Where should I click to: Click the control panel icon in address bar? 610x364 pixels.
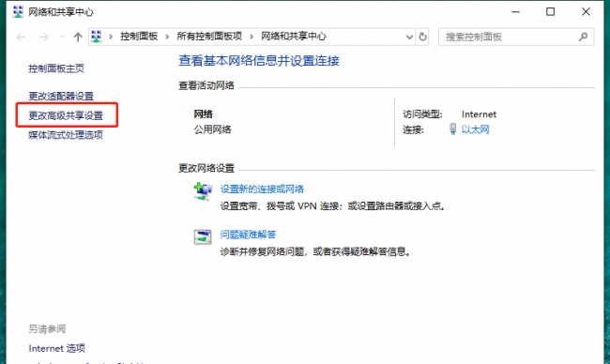[x=96, y=37]
